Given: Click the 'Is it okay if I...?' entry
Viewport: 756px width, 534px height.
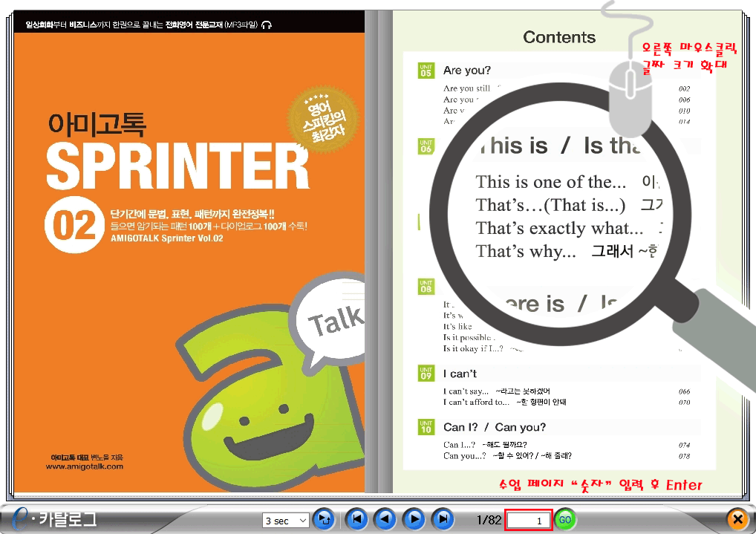Looking at the screenshot, I should [x=473, y=349].
